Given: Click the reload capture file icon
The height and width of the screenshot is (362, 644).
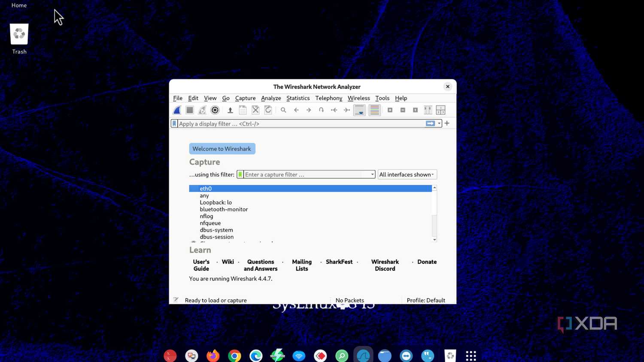Looking at the screenshot, I should [268, 110].
